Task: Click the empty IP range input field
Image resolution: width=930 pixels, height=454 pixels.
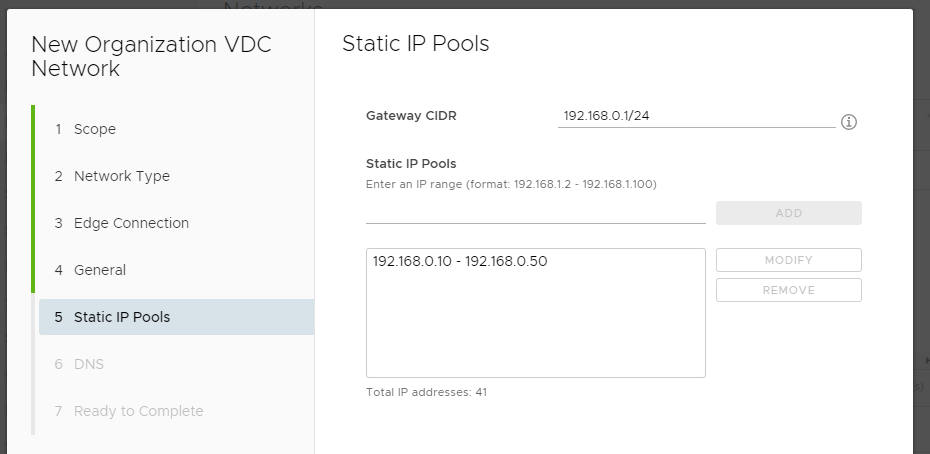Action: [x=536, y=213]
